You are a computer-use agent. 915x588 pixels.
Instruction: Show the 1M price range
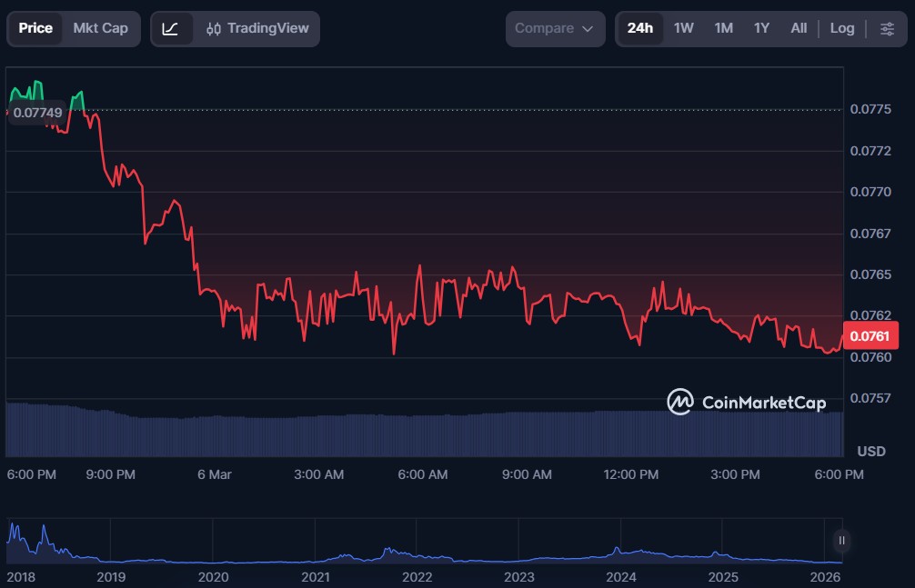pos(723,28)
